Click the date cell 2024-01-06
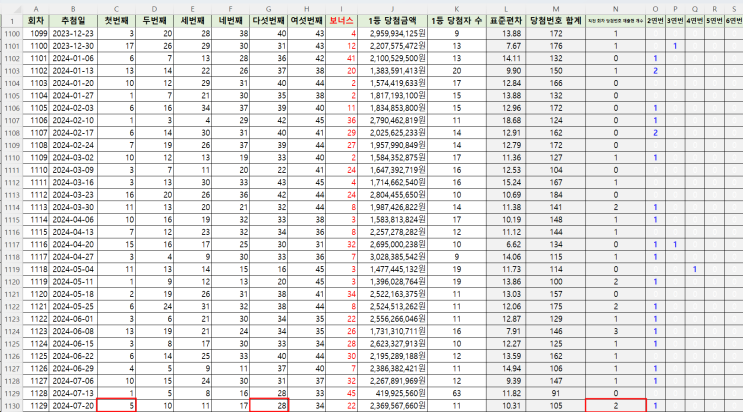The image size is (743, 412). coord(73,58)
